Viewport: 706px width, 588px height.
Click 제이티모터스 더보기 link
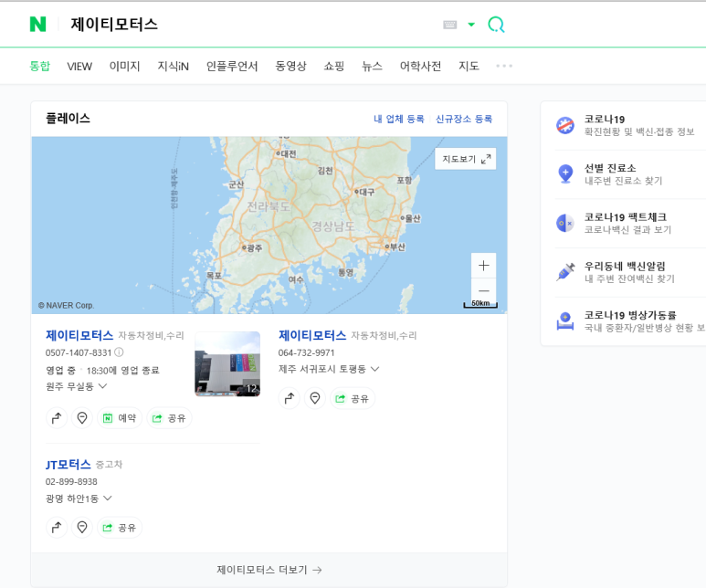(269, 570)
